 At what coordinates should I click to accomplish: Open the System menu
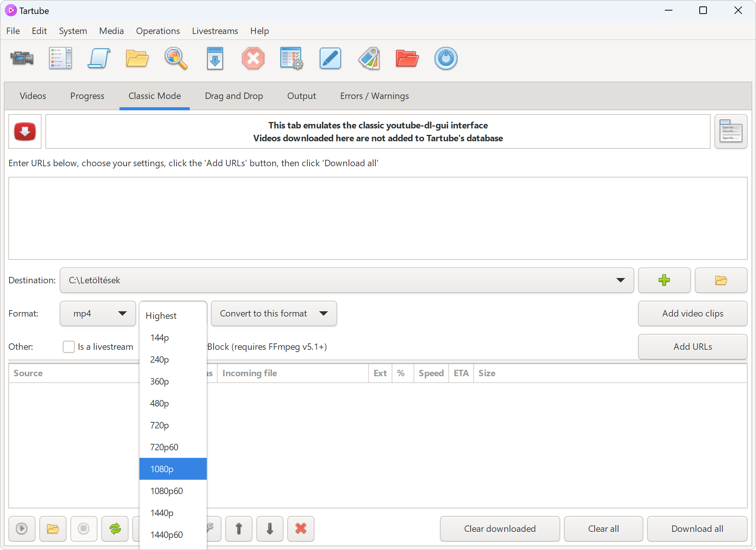[x=73, y=31]
